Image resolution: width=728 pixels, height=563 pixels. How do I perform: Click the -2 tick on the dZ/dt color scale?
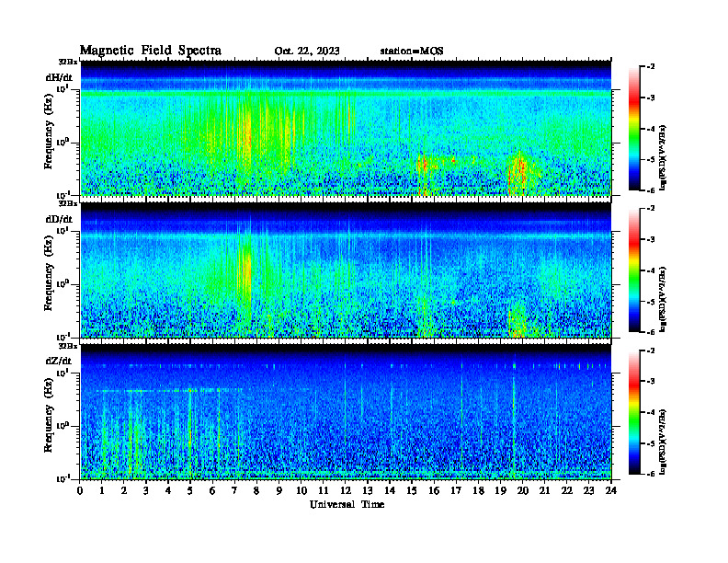[x=651, y=350]
